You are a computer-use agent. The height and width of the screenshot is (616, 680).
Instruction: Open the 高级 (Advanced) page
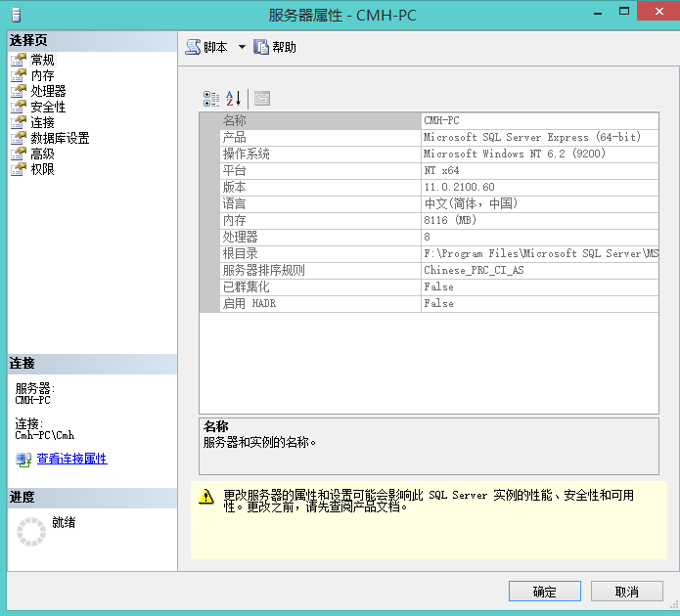click(42, 154)
